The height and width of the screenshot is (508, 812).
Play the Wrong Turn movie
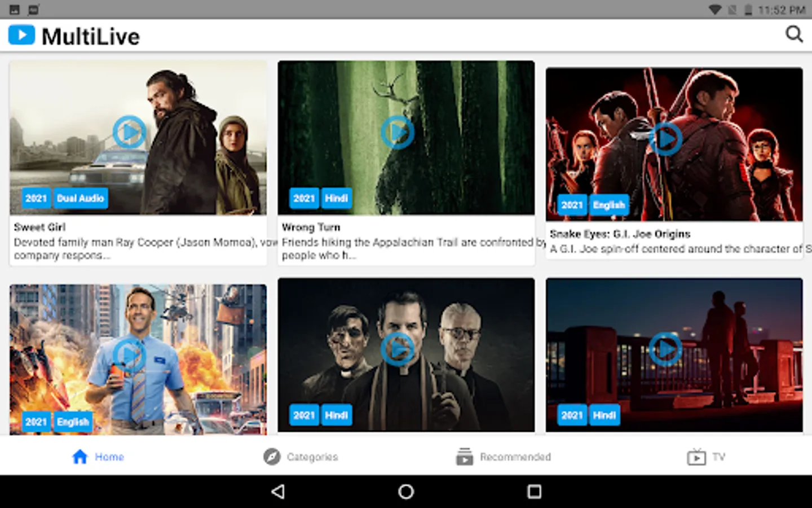tap(398, 132)
